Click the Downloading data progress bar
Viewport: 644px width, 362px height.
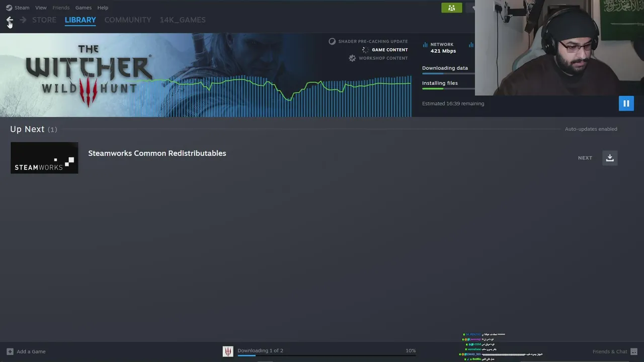[x=448, y=74]
